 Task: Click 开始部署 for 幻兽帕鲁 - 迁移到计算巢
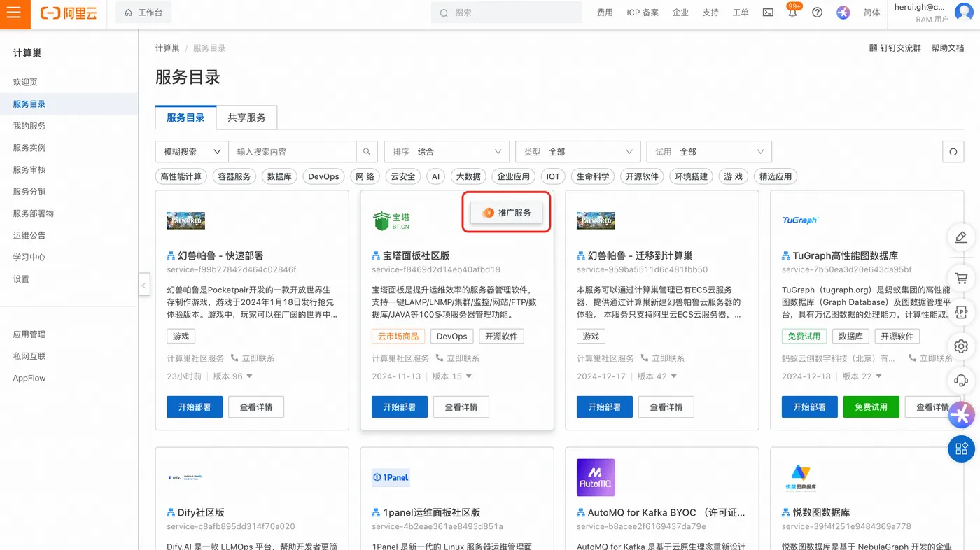[605, 407]
